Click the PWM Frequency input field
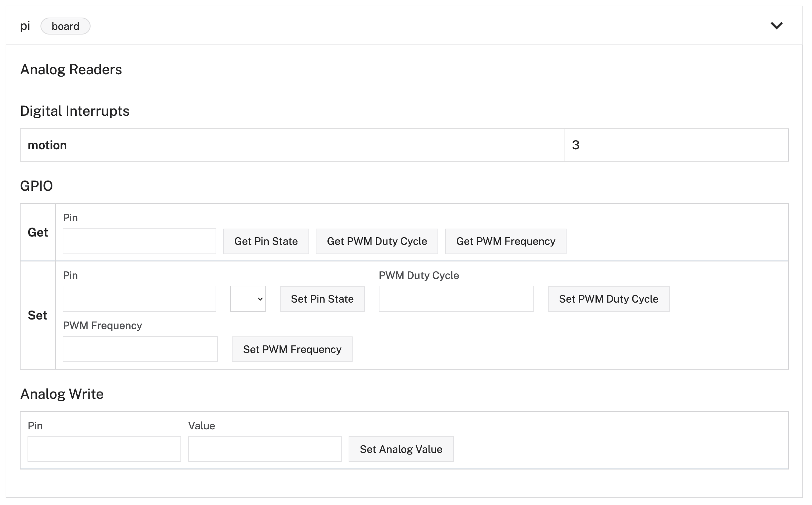This screenshot has width=812, height=505. [140, 349]
